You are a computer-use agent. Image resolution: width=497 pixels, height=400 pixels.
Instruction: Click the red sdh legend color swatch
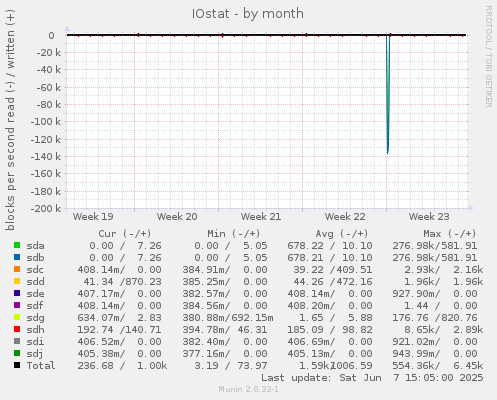17,329
